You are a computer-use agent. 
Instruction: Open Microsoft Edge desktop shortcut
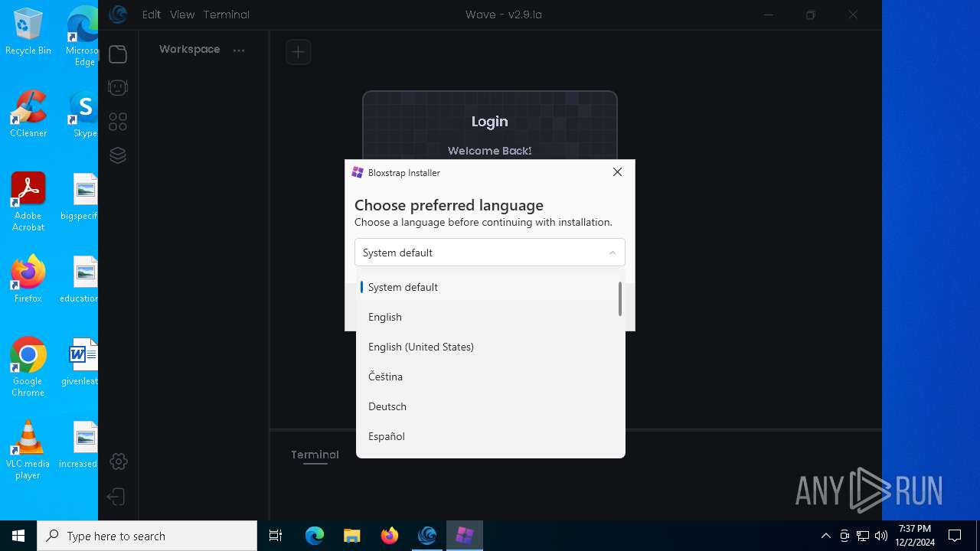coord(83,36)
